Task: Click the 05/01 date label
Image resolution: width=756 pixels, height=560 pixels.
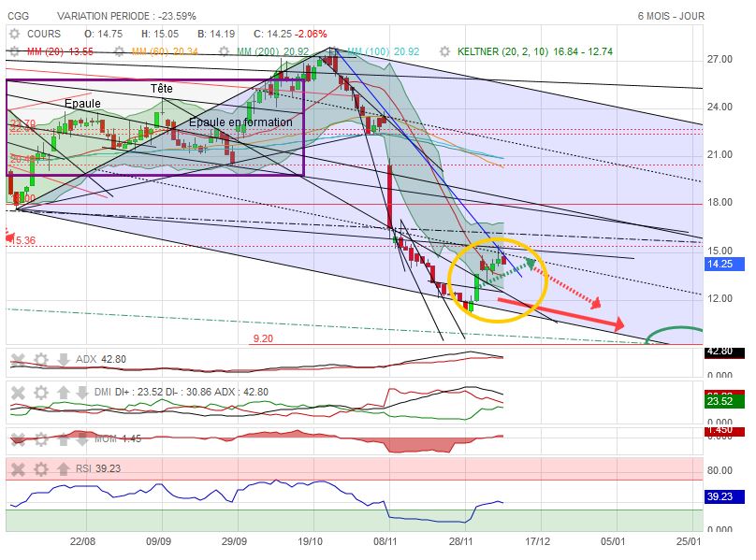Action: [613, 541]
